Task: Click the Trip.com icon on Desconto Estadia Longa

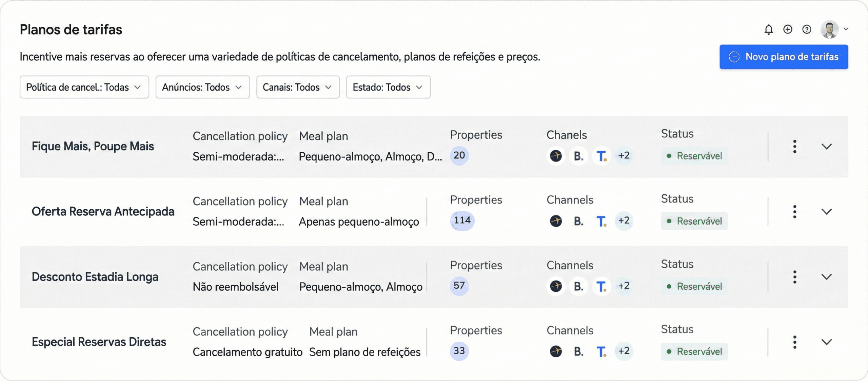Action: (601, 286)
